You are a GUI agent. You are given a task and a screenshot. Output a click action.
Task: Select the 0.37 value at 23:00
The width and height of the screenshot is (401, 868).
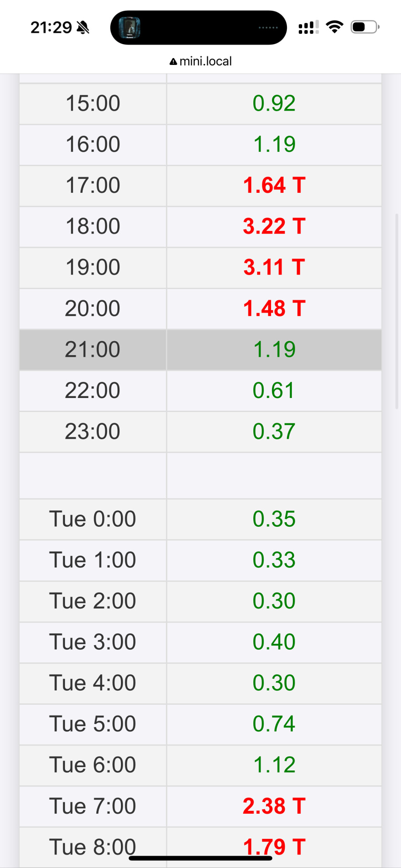click(274, 431)
